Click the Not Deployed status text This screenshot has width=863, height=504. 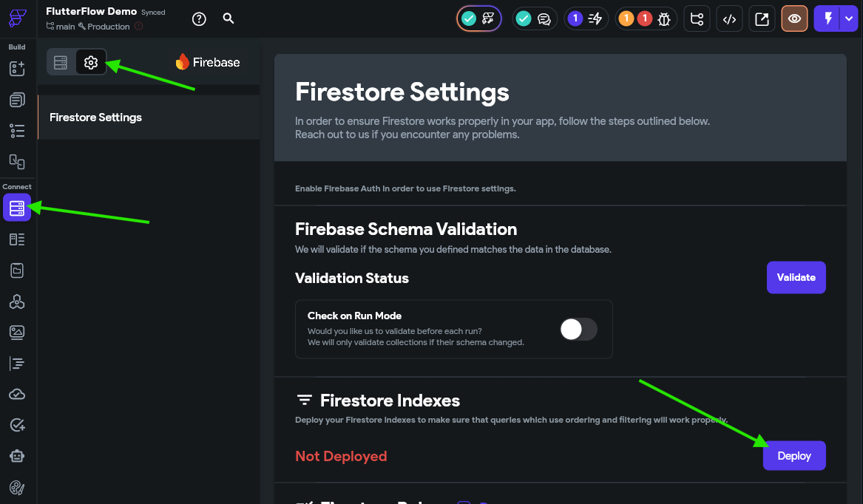341,456
